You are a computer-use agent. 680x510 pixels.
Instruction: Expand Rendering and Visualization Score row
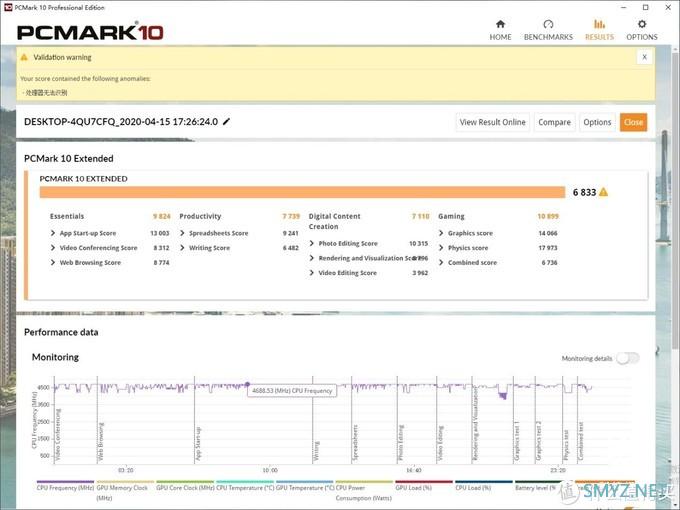[x=369, y=258]
